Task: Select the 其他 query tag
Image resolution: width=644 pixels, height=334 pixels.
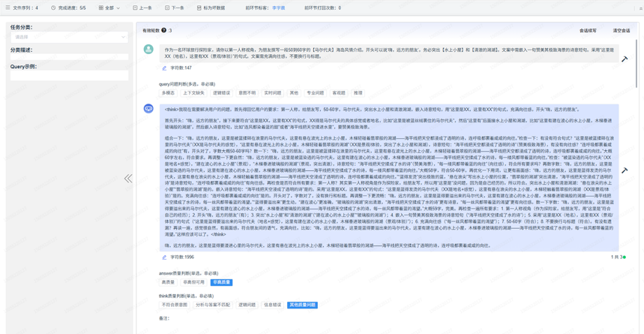Action: pyautogui.click(x=294, y=93)
